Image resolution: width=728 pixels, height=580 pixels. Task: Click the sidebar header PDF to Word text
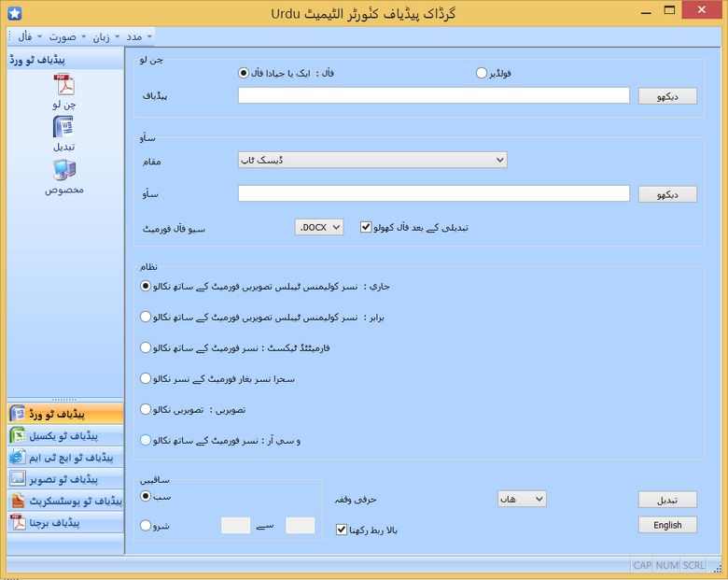point(37,60)
